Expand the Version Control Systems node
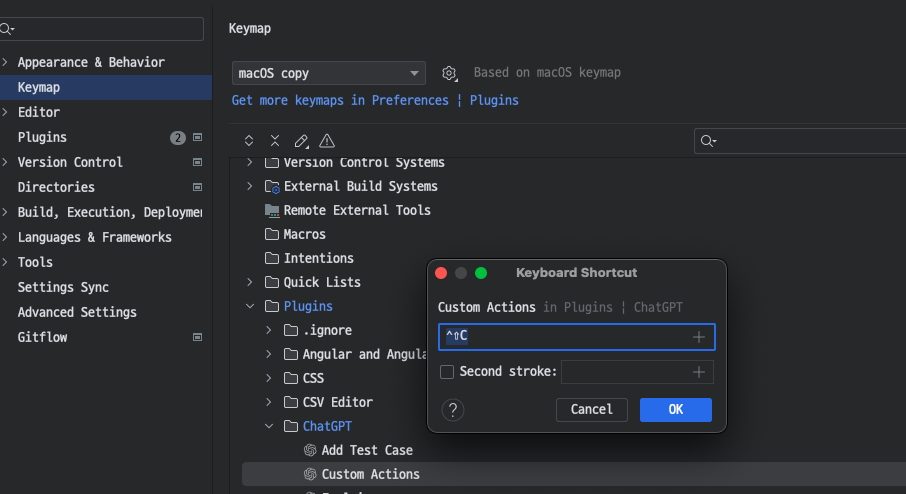 pyautogui.click(x=250, y=162)
